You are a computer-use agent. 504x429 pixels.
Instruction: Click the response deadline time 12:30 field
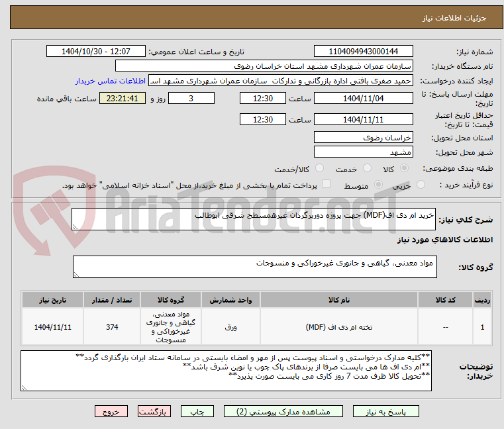263,99
